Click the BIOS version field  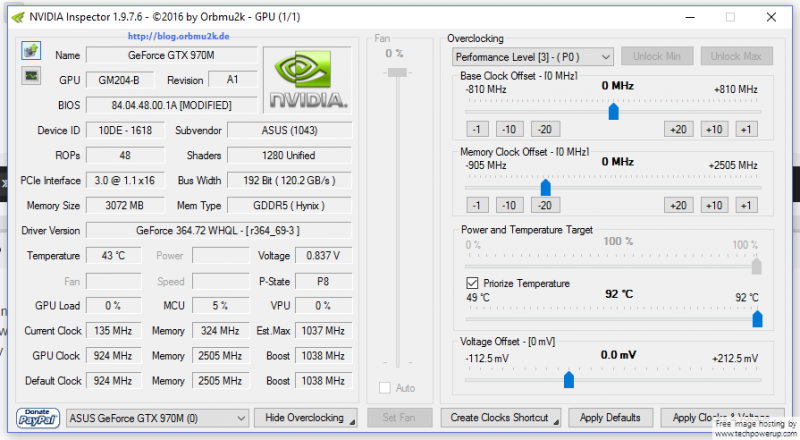click(171, 105)
